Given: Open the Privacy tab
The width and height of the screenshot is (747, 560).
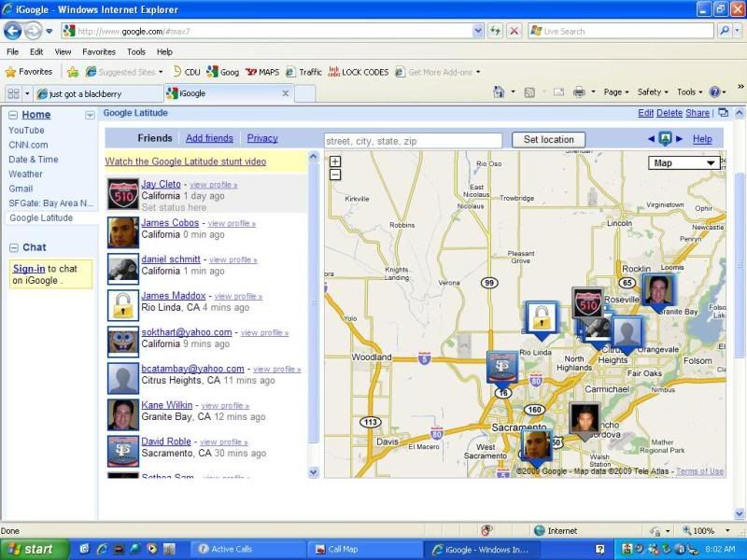Looking at the screenshot, I should 262,138.
